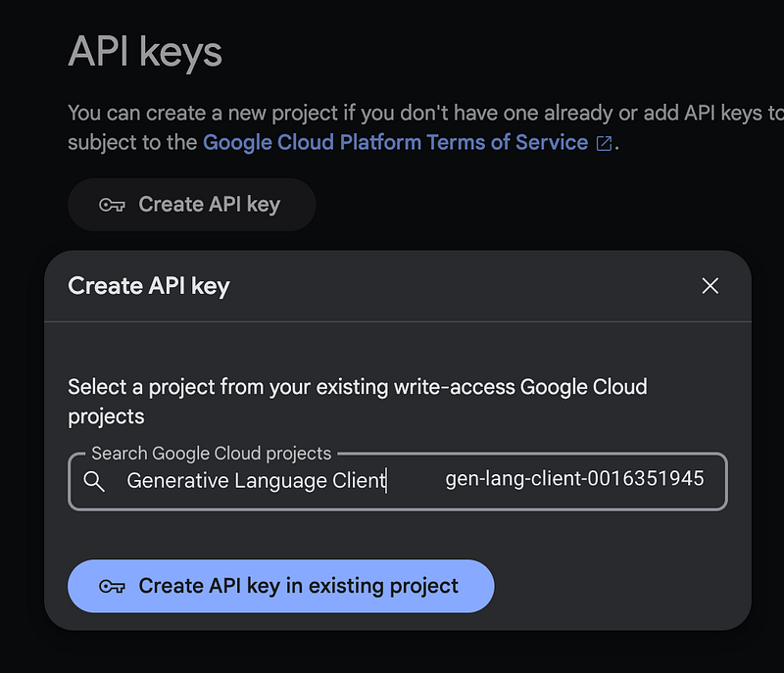
Task: Click the API keys page heading
Action: pos(145,53)
